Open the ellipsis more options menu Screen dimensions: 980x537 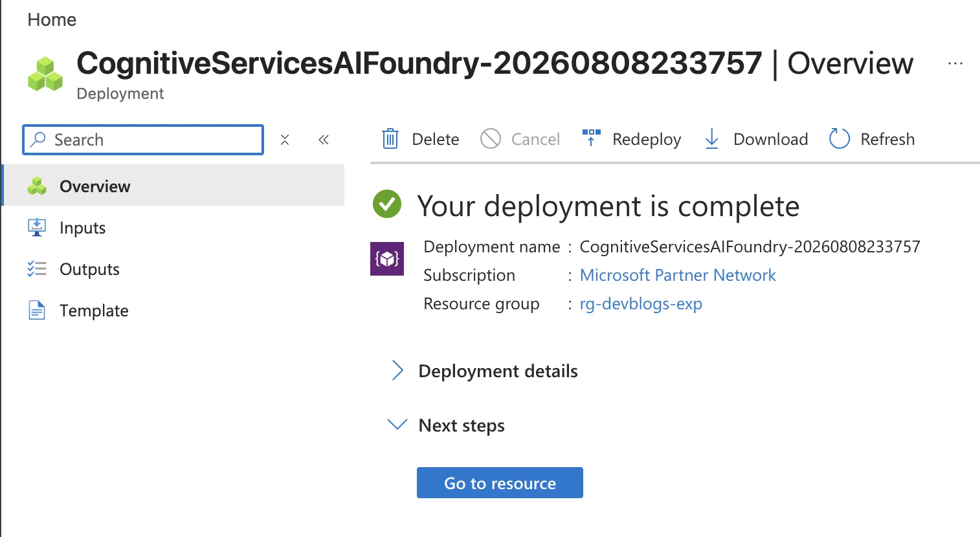[x=955, y=63]
